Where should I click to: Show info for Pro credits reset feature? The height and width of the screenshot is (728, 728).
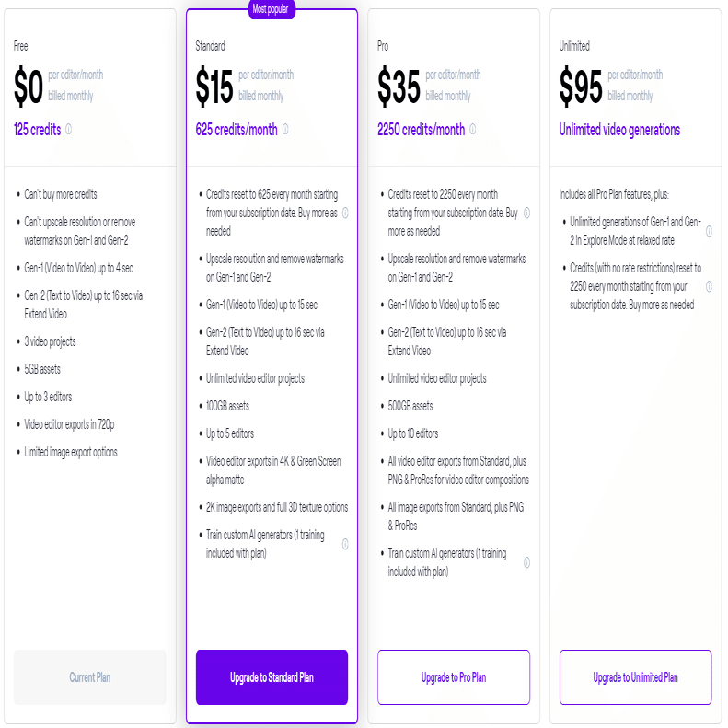coord(526,214)
